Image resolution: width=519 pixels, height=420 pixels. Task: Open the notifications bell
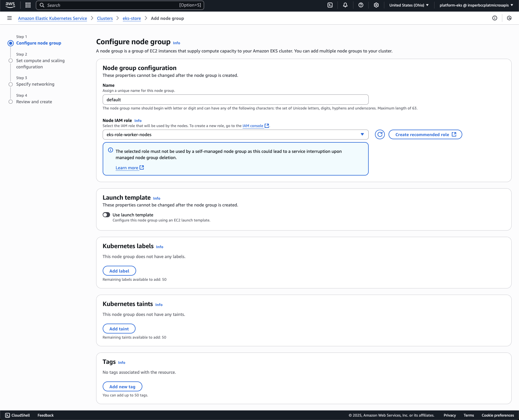tap(345, 5)
